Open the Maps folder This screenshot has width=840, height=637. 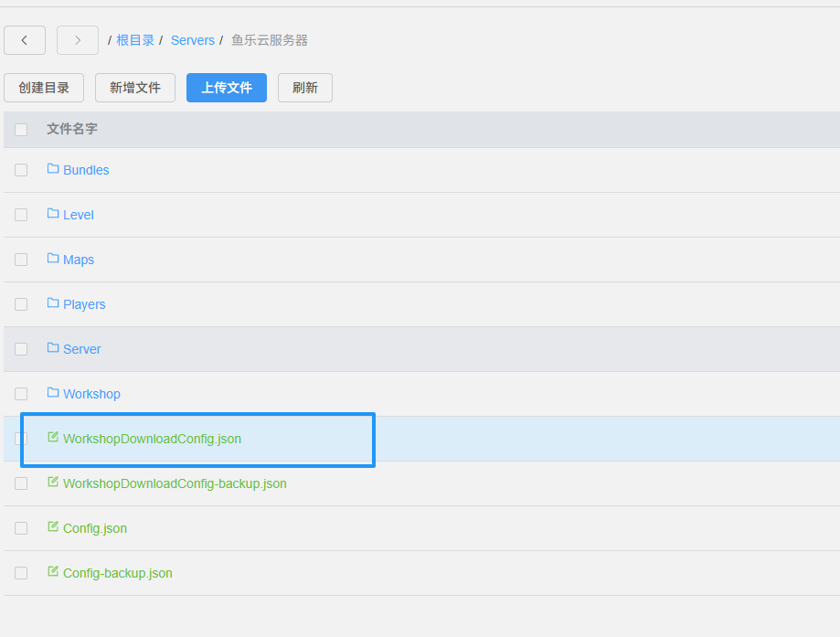click(79, 260)
